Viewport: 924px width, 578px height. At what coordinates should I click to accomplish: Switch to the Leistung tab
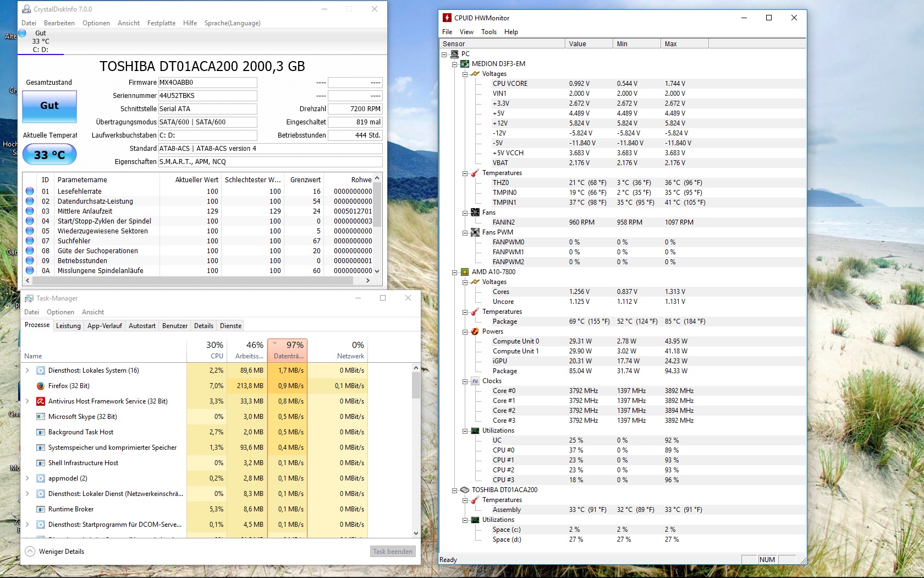pyautogui.click(x=68, y=326)
